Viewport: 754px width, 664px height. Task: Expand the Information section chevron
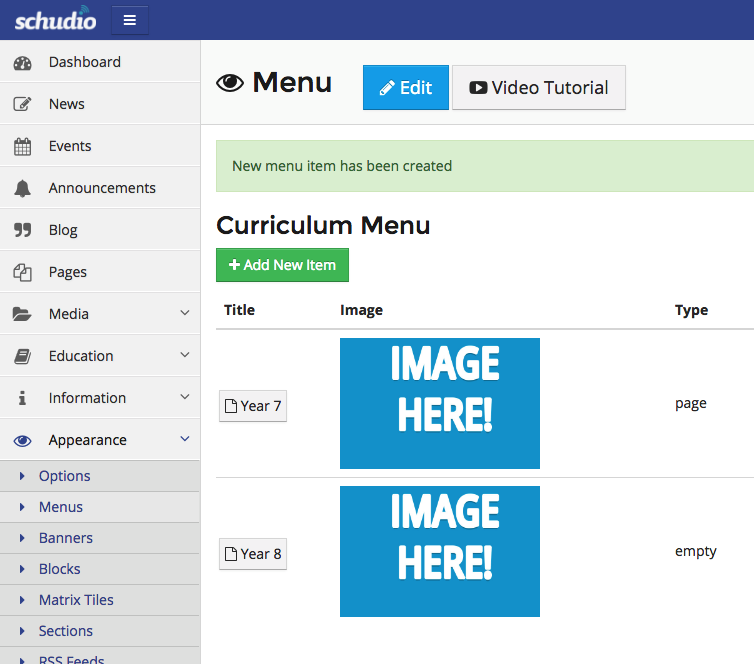click(185, 397)
